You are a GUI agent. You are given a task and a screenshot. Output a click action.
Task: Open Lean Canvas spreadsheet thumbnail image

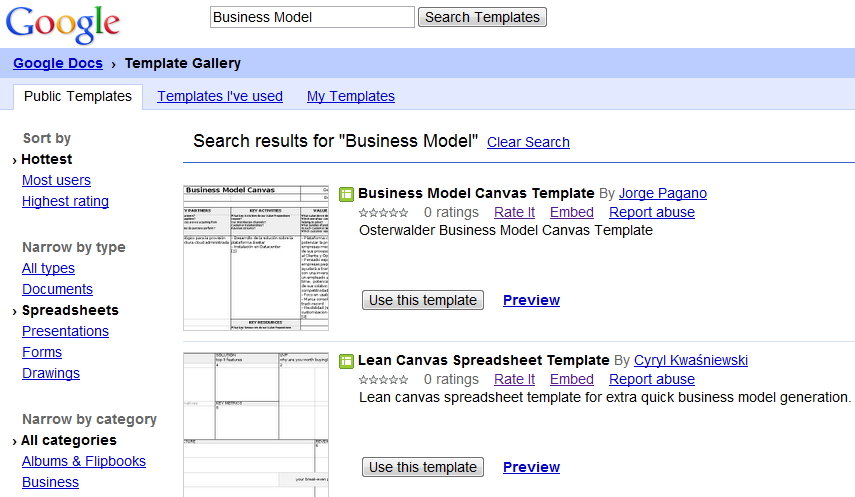(x=256, y=424)
